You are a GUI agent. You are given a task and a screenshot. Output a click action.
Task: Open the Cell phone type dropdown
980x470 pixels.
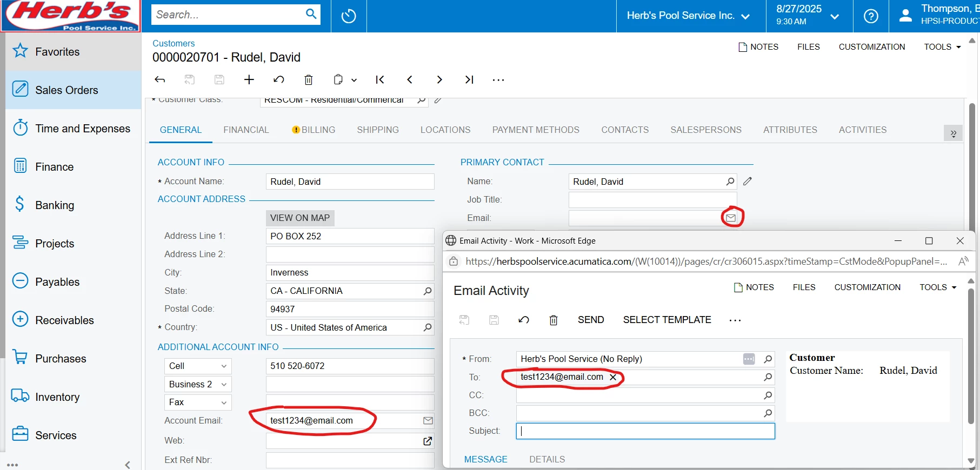pos(198,366)
